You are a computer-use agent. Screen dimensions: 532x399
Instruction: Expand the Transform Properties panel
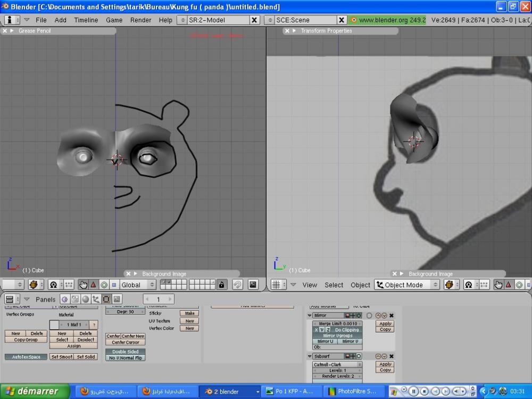coord(294,31)
